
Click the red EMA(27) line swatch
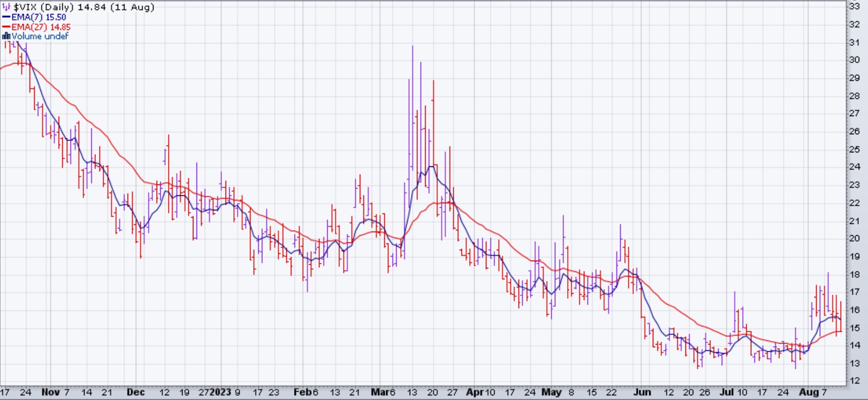click(x=6, y=27)
